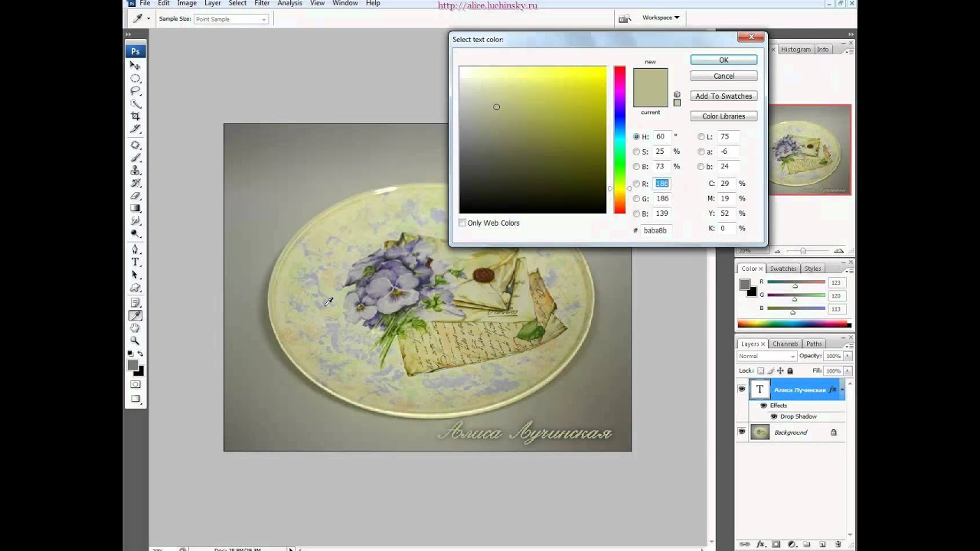The width and height of the screenshot is (980, 551).
Task: Select the Brush tool
Action: pos(136,158)
